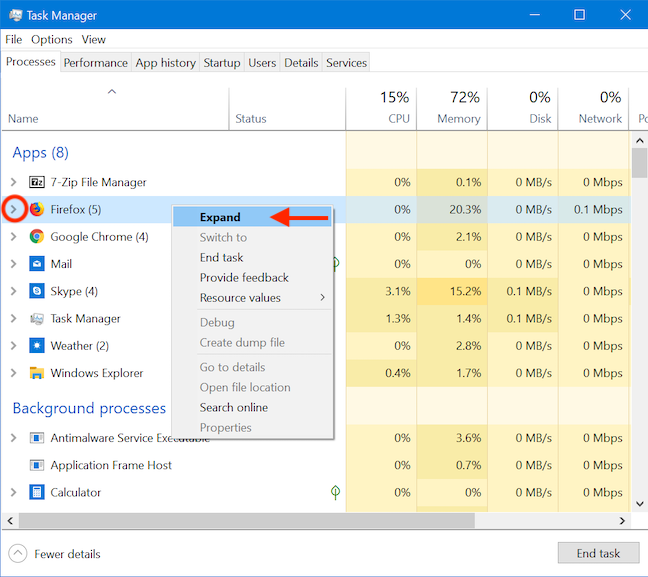This screenshot has height=577, width=648.
Task: Choose Expand in the context menu
Action: point(220,217)
